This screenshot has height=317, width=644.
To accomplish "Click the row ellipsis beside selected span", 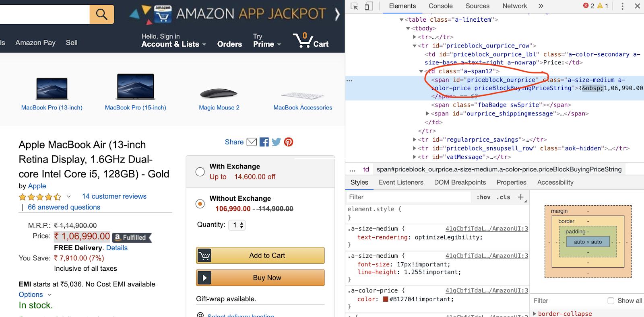I will 349,80.
